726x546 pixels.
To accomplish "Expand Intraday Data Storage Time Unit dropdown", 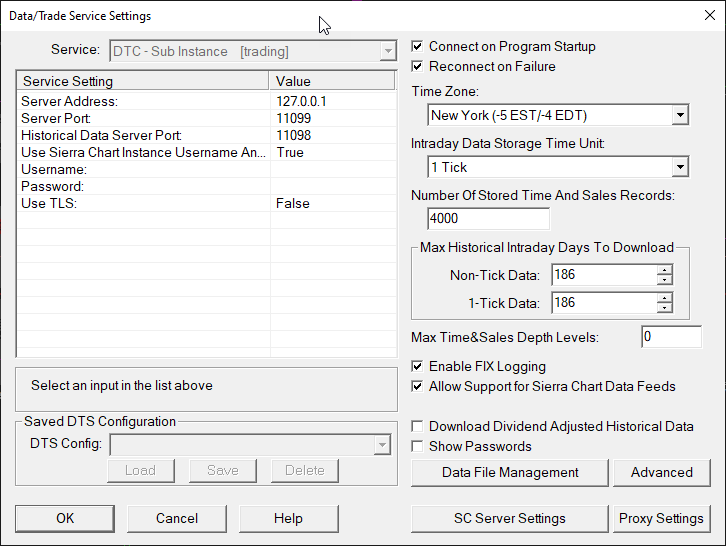I will [x=680, y=167].
